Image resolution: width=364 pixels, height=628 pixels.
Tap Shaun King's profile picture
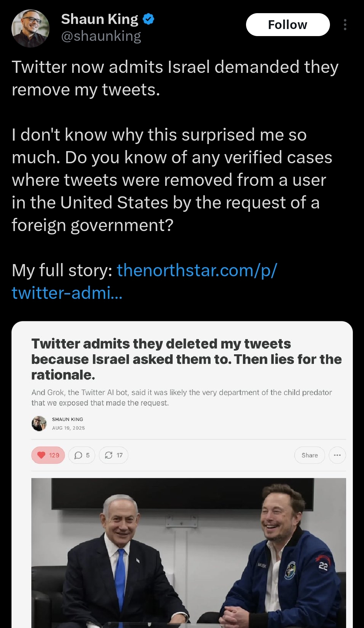pyautogui.click(x=30, y=28)
